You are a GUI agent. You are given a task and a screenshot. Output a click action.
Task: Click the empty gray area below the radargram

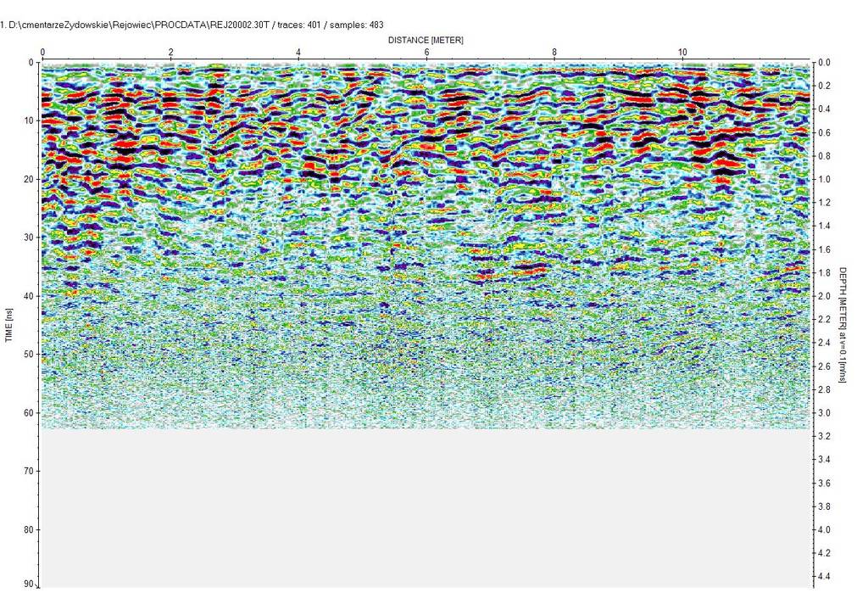pyautogui.click(x=424, y=509)
